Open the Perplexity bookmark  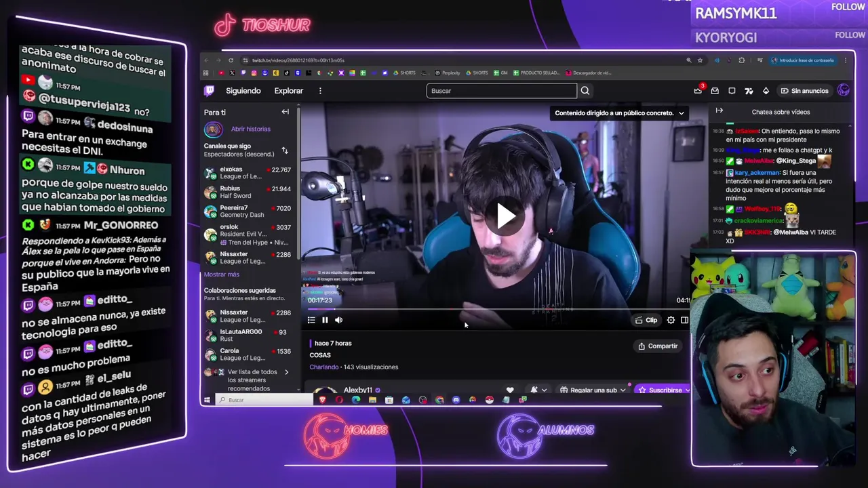click(x=448, y=73)
